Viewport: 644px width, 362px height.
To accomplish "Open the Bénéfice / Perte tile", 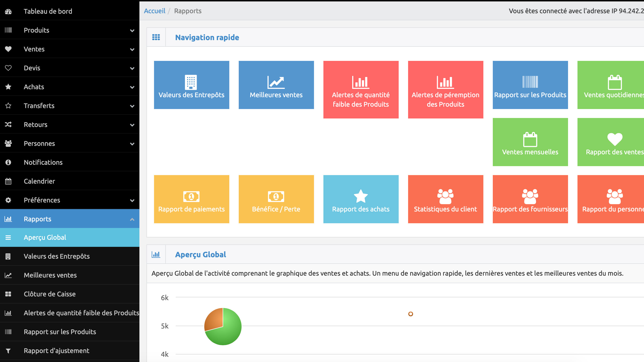I will 276,199.
